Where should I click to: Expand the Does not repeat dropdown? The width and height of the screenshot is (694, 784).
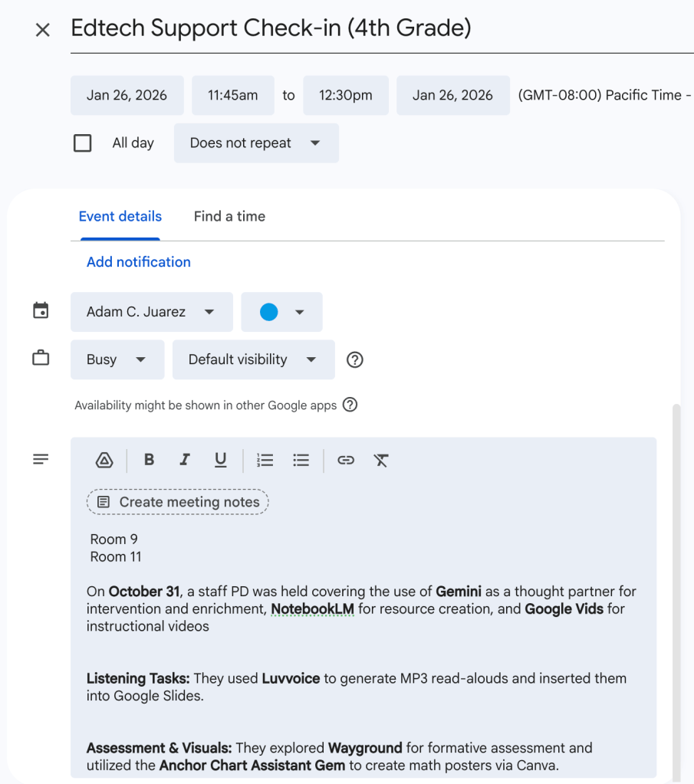click(x=255, y=143)
